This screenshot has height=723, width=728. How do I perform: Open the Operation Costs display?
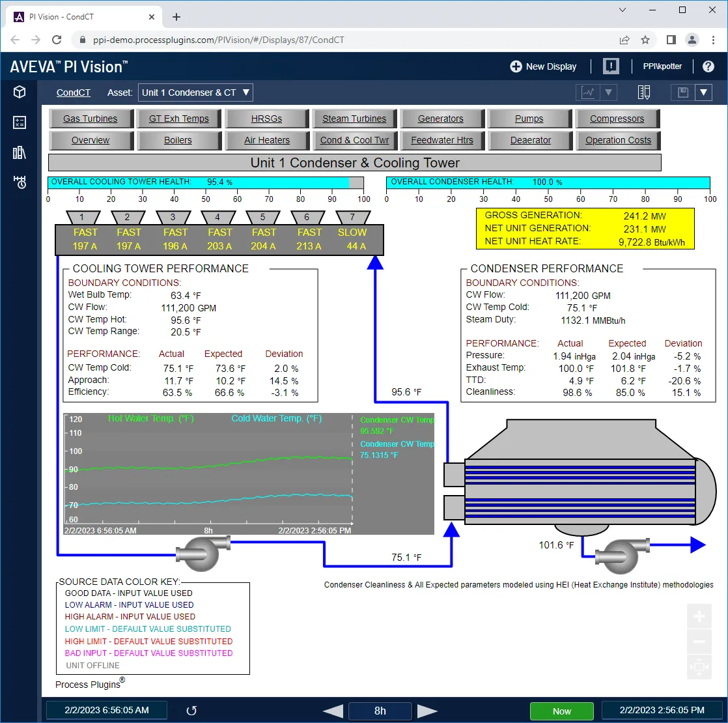tap(617, 140)
